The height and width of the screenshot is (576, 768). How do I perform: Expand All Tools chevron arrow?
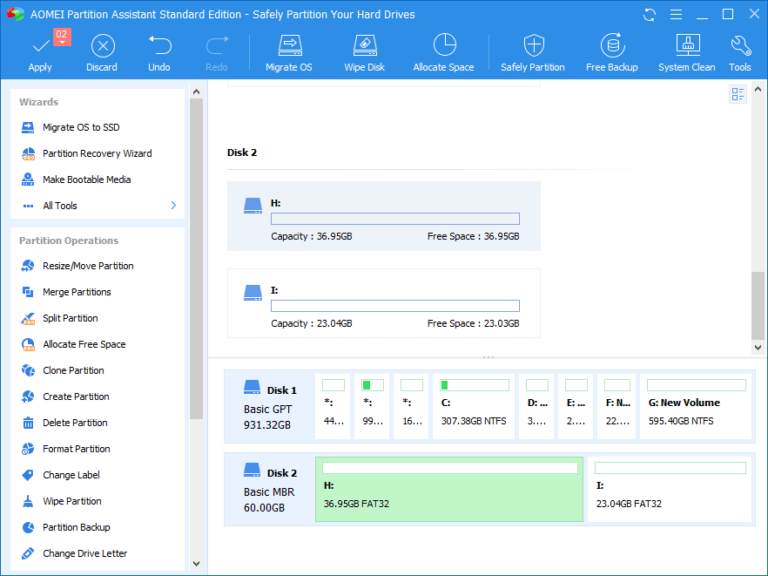pyautogui.click(x=173, y=205)
